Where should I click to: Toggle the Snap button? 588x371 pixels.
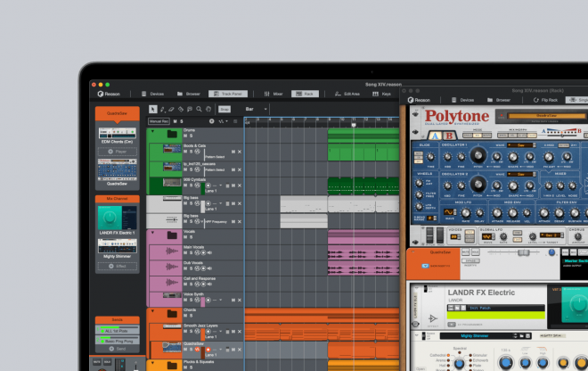[x=225, y=109]
